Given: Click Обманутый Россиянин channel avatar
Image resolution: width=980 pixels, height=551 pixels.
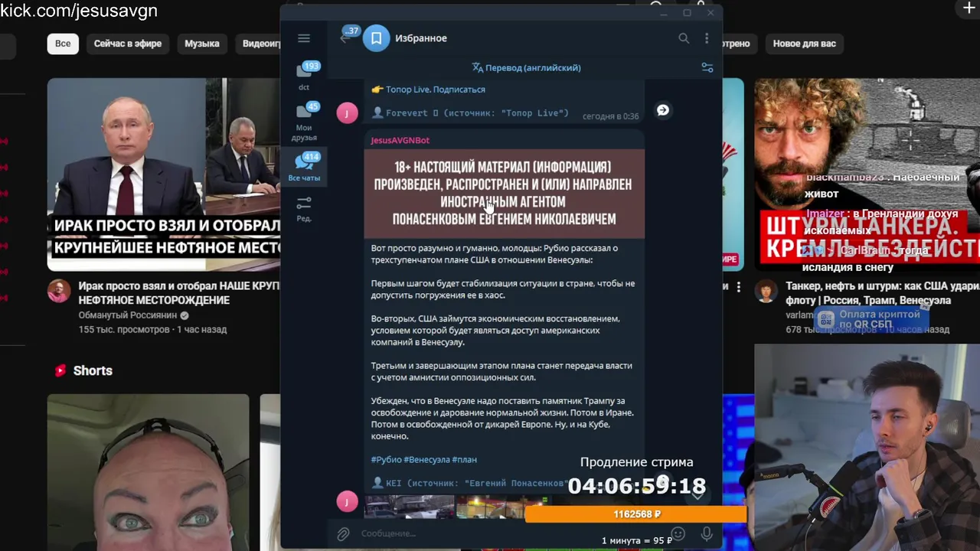Looking at the screenshot, I should pos(59,291).
